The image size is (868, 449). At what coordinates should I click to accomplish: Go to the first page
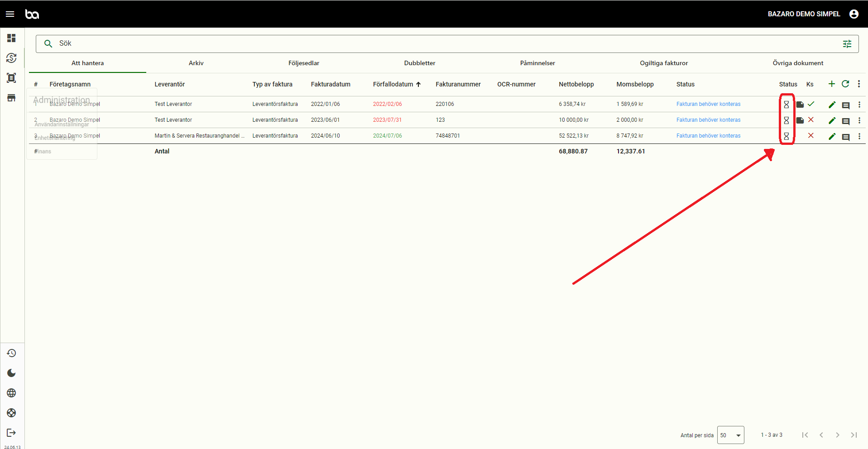(x=805, y=435)
